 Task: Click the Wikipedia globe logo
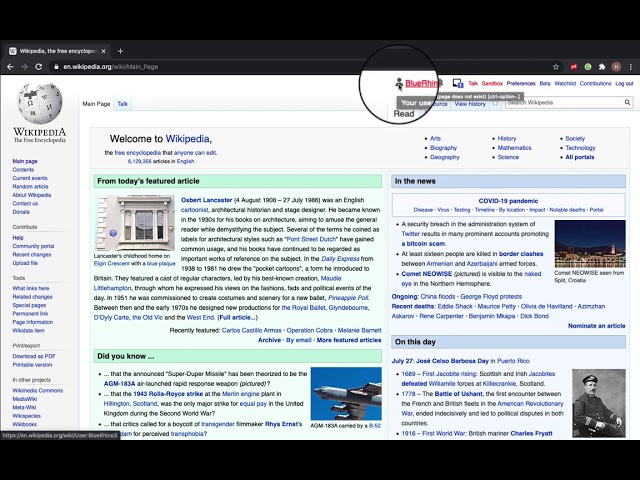(40, 103)
